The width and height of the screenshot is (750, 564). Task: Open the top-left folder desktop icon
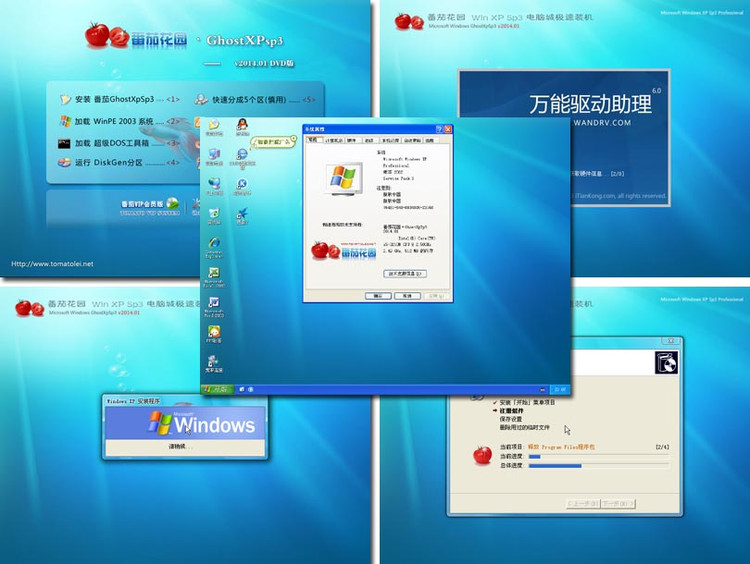[214, 125]
